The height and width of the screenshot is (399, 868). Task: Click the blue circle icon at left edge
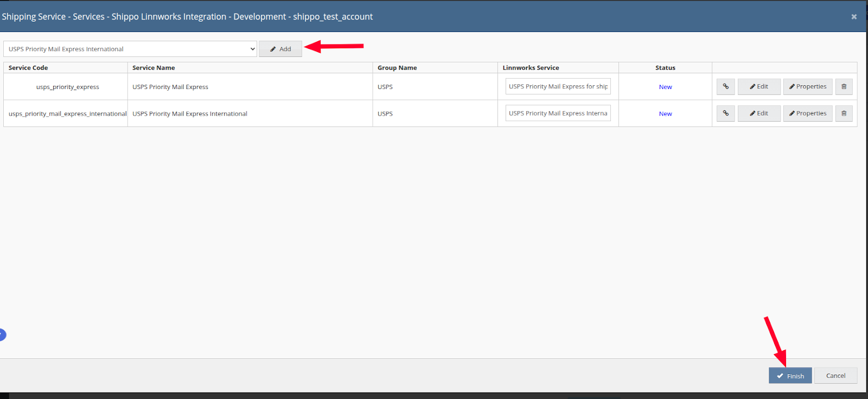tap(2, 335)
